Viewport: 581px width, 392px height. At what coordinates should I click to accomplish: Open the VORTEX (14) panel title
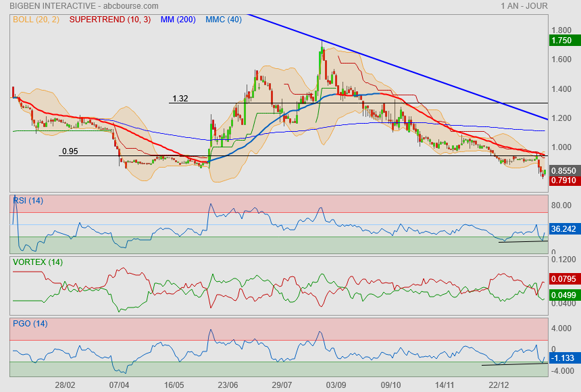point(38,262)
